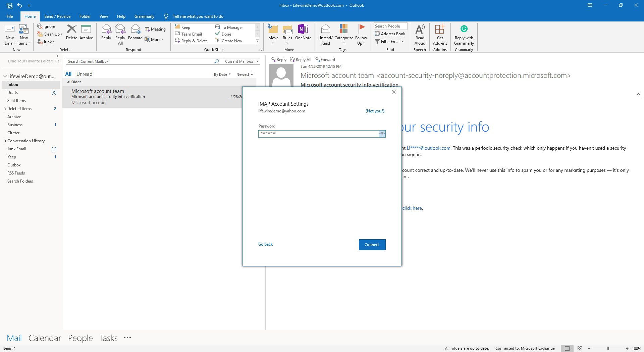Expand the Deleted Items folder
Screen dimensions: 644x352
pos(5,109)
